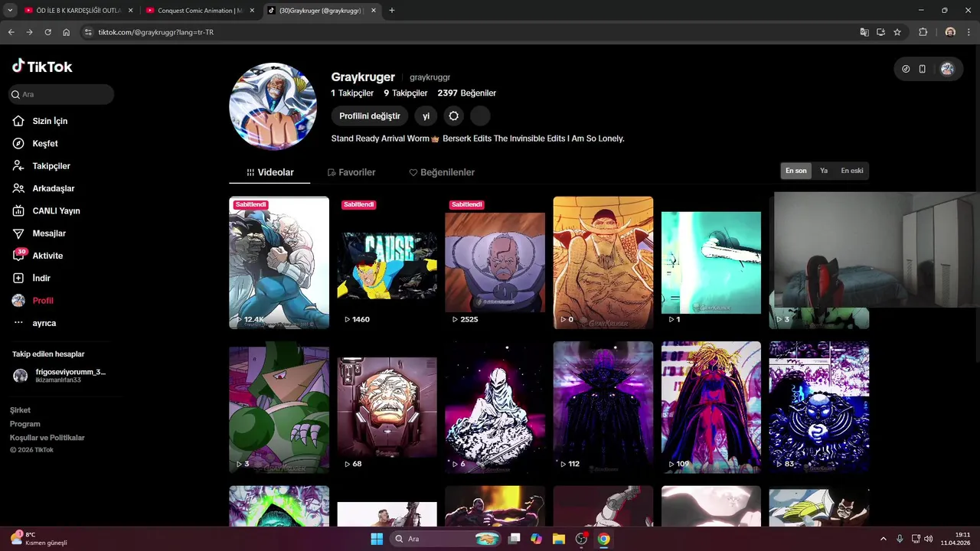Focus the Ara search field in TikTok
This screenshot has height=551, width=980.
pyautogui.click(x=61, y=94)
